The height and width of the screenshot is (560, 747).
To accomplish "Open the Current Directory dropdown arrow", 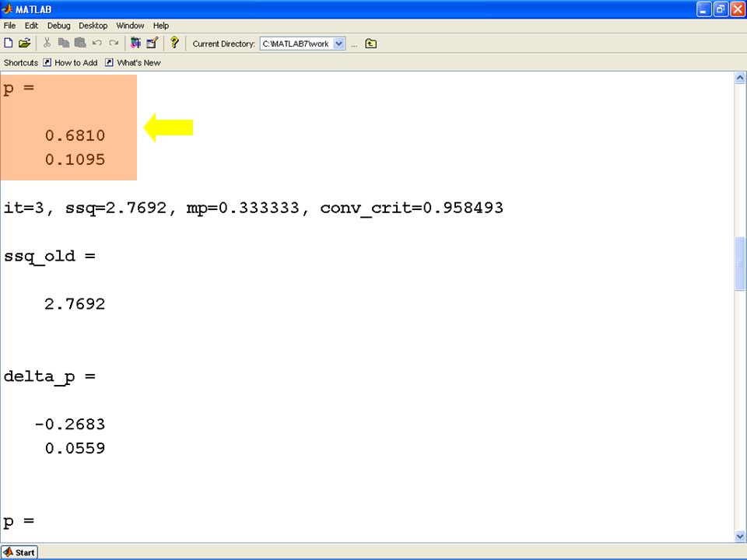I will (338, 44).
